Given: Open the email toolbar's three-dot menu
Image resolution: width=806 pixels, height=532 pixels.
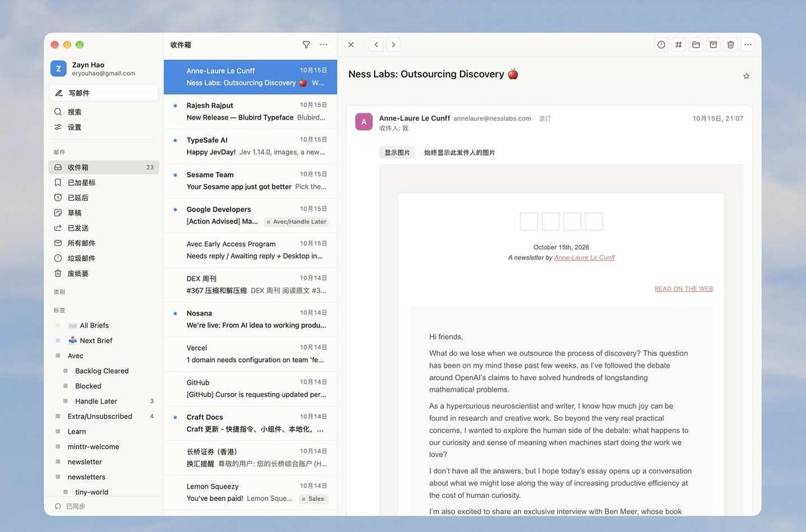Looking at the screenshot, I should point(747,45).
